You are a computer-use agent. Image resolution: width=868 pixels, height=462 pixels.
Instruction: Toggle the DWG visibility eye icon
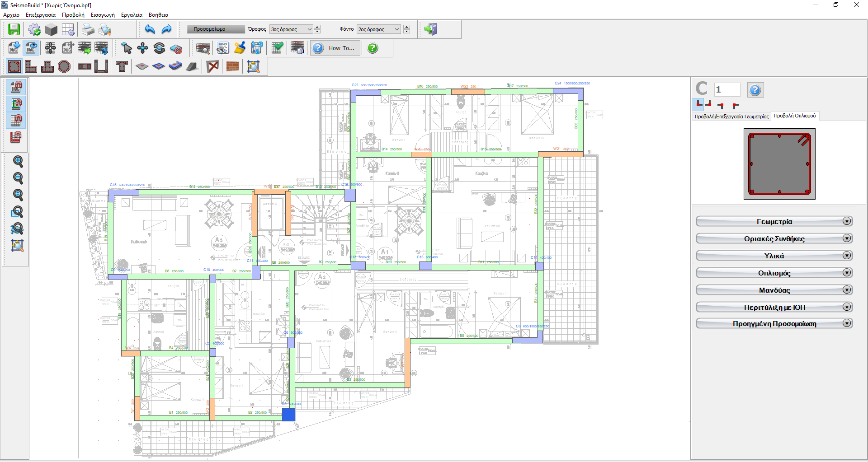pos(31,48)
